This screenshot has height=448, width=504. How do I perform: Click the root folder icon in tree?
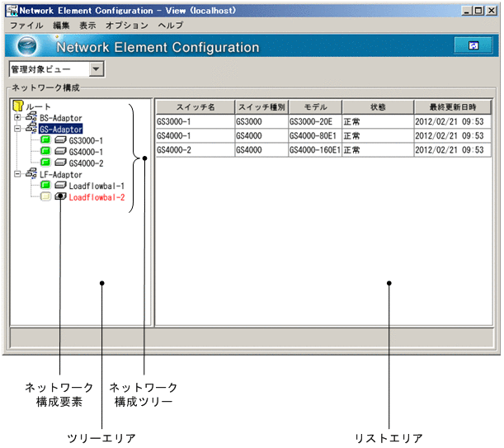point(18,106)
